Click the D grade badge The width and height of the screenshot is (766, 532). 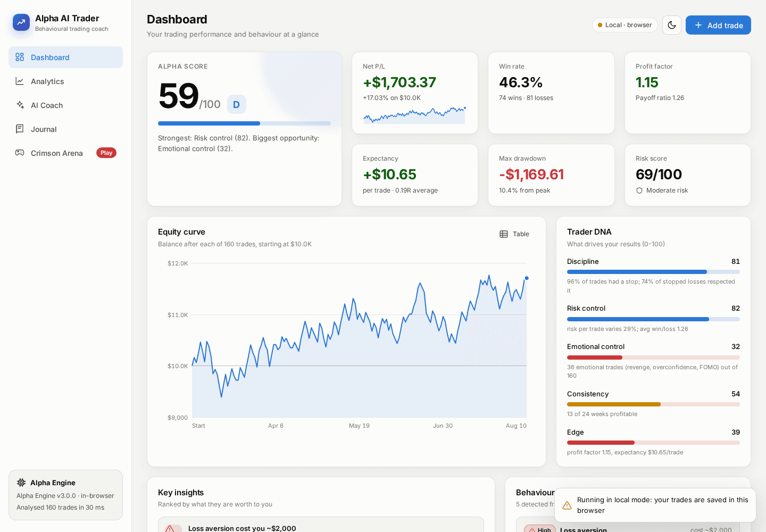tap(237, 104)
